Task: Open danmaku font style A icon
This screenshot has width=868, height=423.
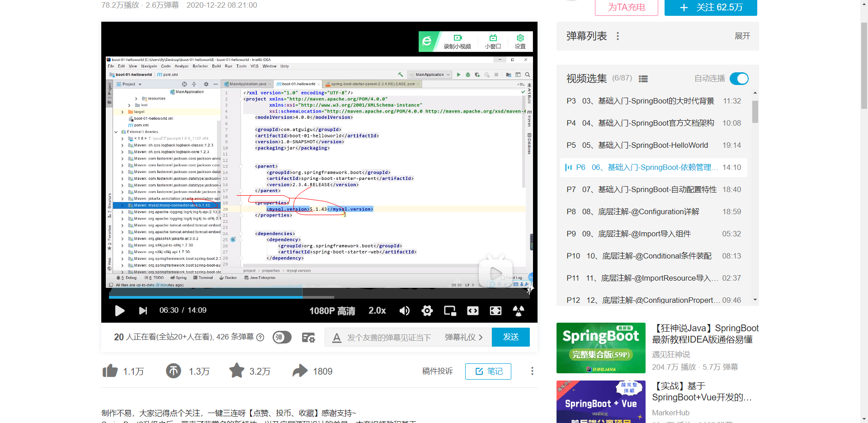Action: click(x=336, y=338)
